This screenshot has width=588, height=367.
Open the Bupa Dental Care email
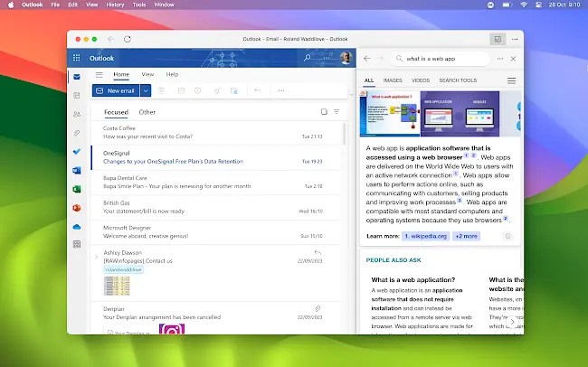[x=215, y=183]
